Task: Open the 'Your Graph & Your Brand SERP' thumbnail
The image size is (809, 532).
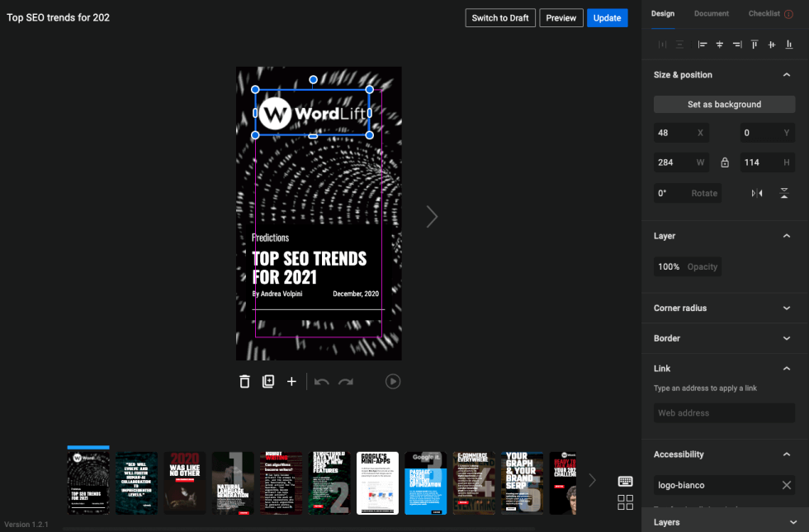Action: click(x=522, y=483)
